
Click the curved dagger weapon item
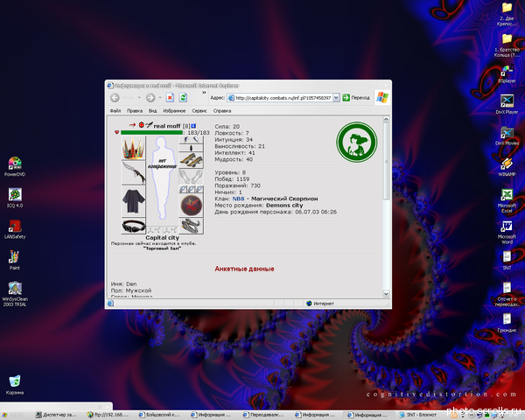(x=133, y=172)
